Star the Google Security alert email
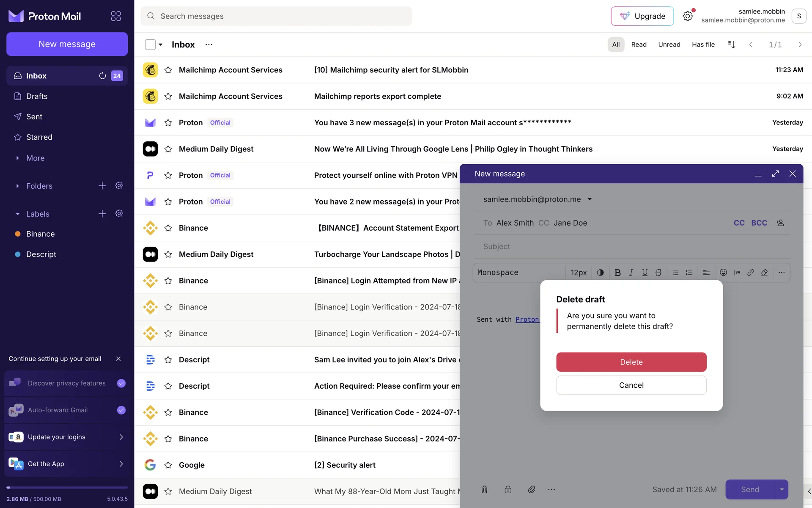 tap(168, 465)
